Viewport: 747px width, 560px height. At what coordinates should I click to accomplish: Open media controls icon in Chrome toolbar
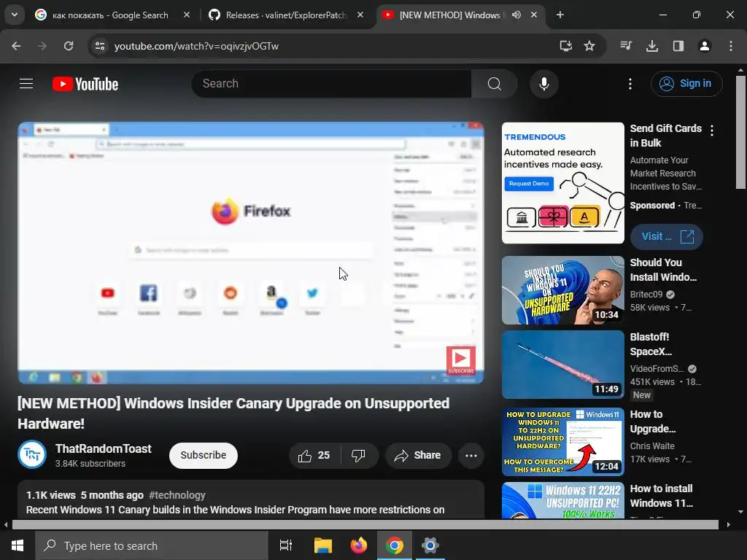pos(626,46)
